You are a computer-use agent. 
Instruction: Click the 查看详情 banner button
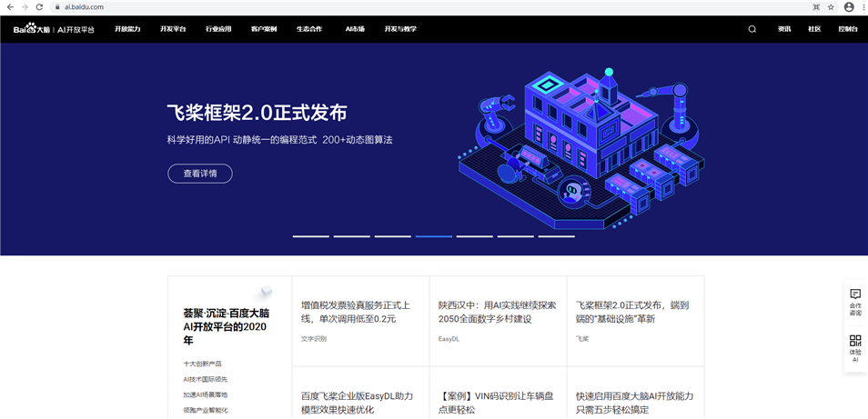200,174
